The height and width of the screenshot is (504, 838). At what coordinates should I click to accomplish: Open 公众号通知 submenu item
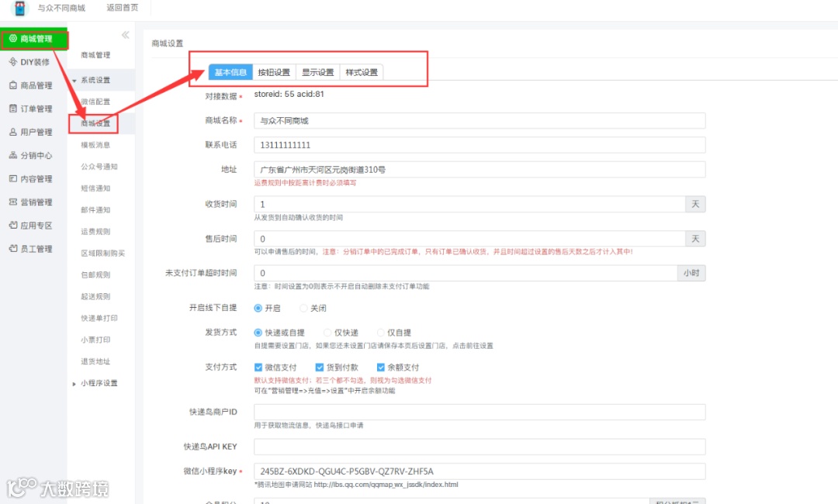[x=99, y=167]
